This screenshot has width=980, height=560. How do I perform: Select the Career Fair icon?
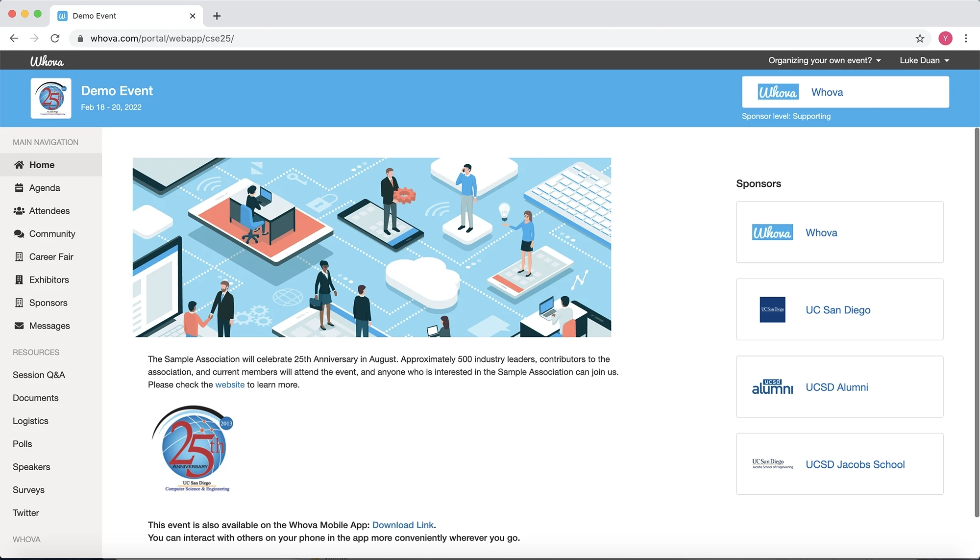coord(19,256)
